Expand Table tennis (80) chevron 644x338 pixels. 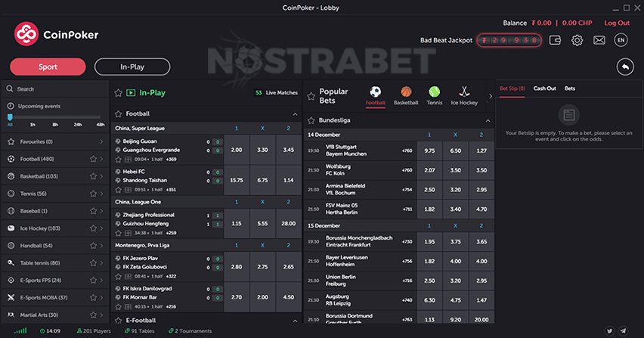pos(101,263)
